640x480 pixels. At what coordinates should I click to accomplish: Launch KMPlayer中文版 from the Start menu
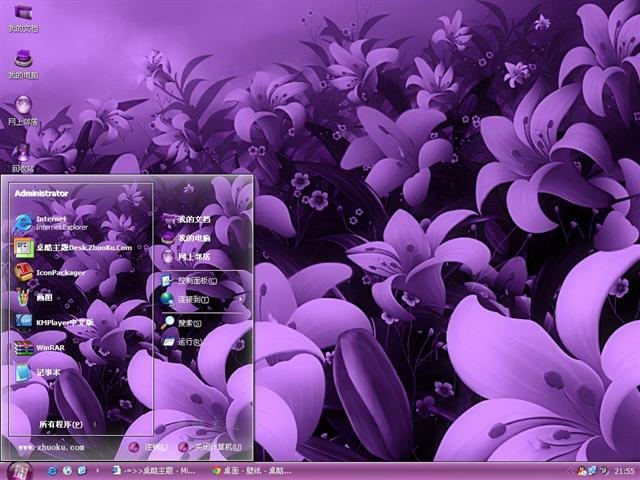coord(54,322)
